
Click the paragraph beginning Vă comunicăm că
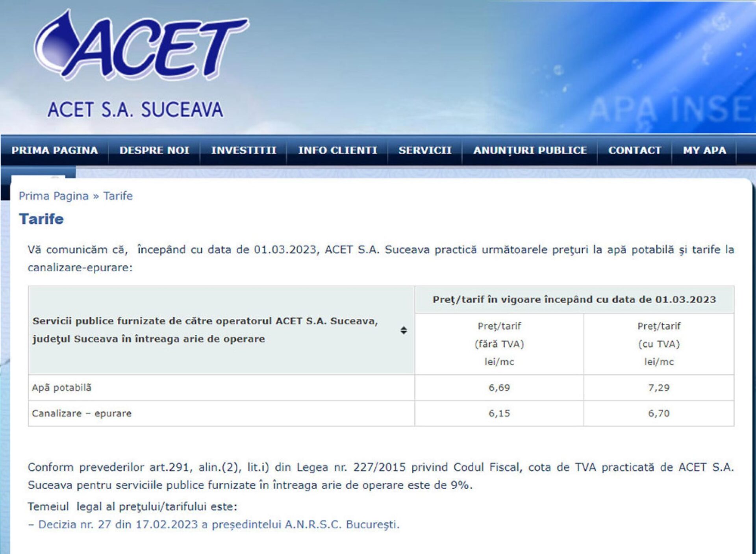click(380, 258)
